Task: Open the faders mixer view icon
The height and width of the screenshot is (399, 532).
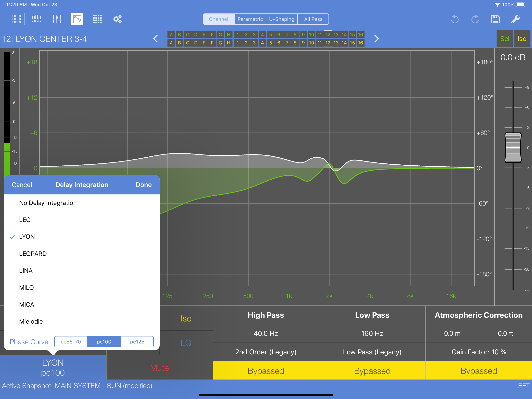Action: coord(57,19)
